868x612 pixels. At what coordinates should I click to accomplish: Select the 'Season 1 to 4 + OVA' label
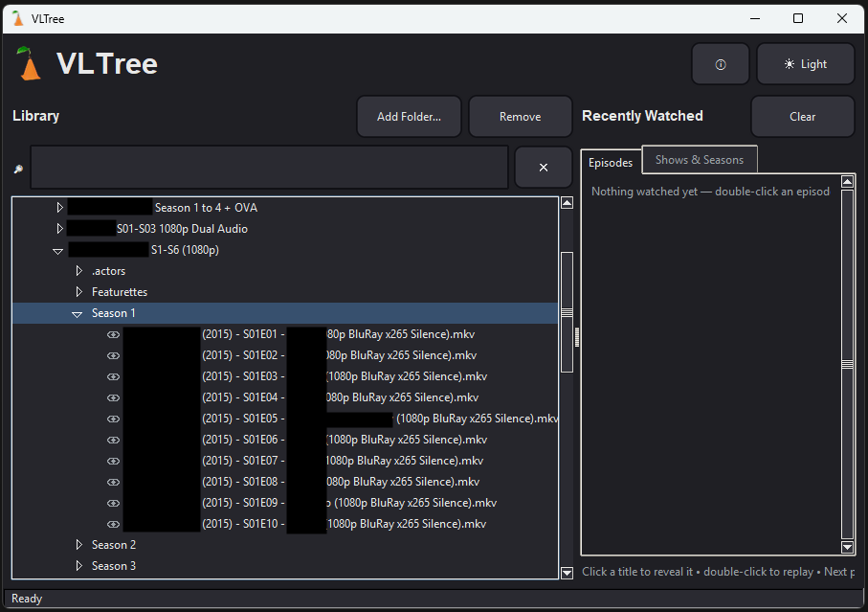(x=163, y=208)
